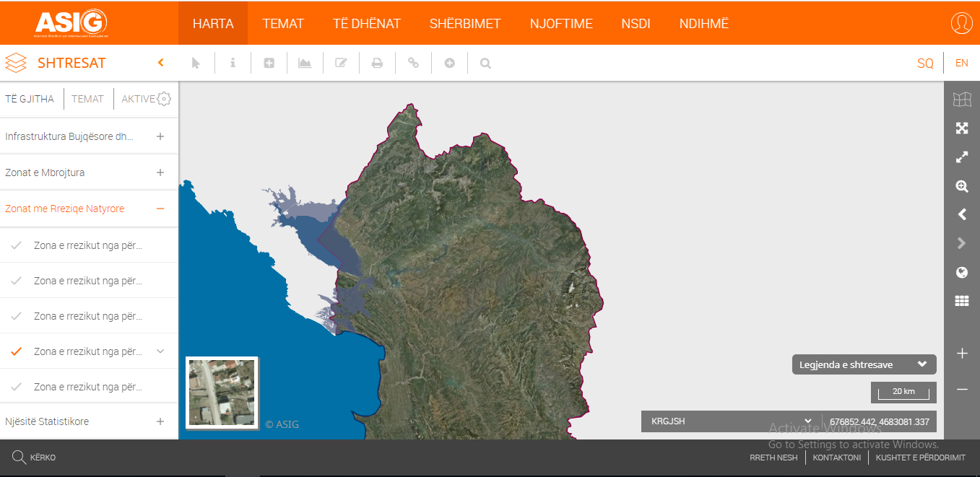Image resolution: width=980 pixels, height=477 pixels.
Task: Print the map with printer icon
Action: 377,63
